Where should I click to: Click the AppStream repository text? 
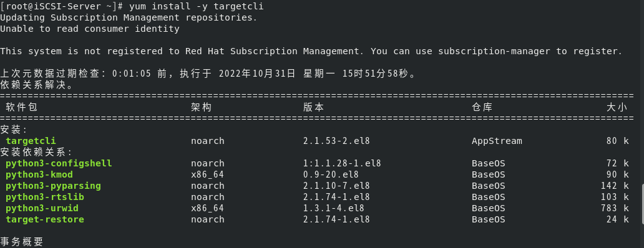click(x=497, y=141)
